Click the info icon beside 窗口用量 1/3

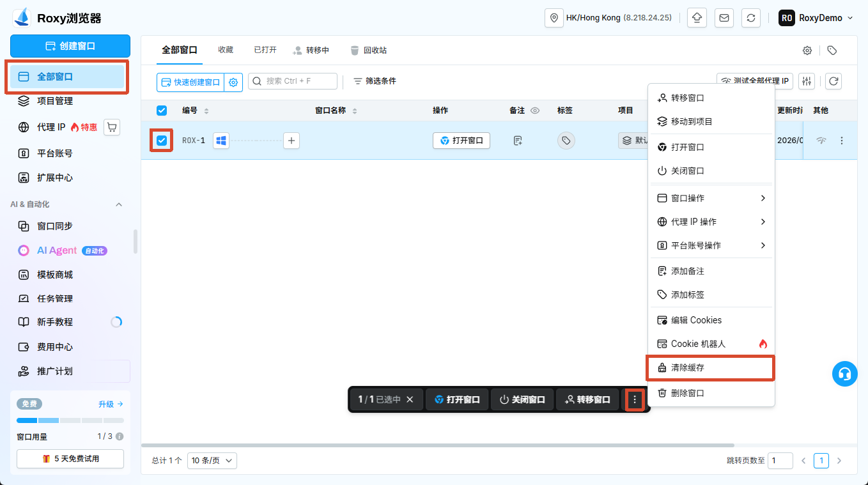point(120,436)
